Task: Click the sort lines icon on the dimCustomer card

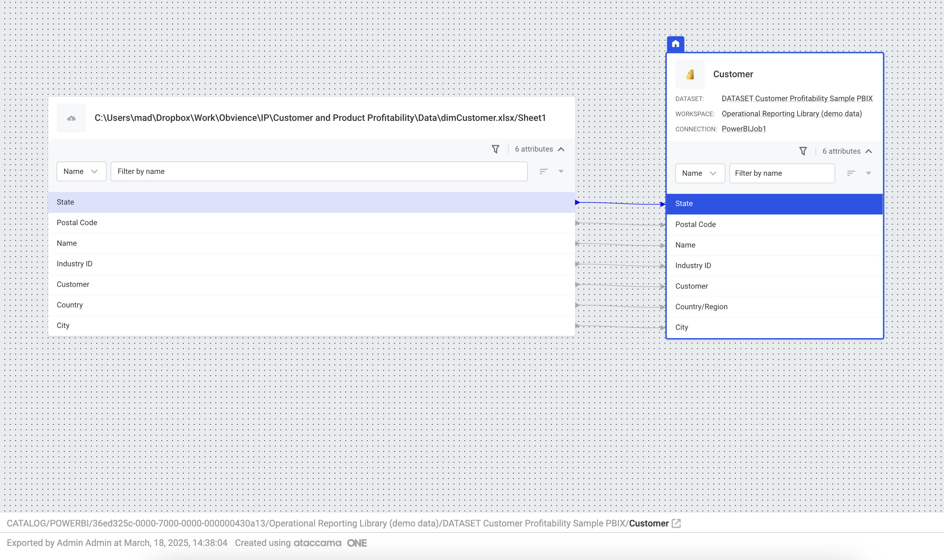Action: (x=543, y=171)
